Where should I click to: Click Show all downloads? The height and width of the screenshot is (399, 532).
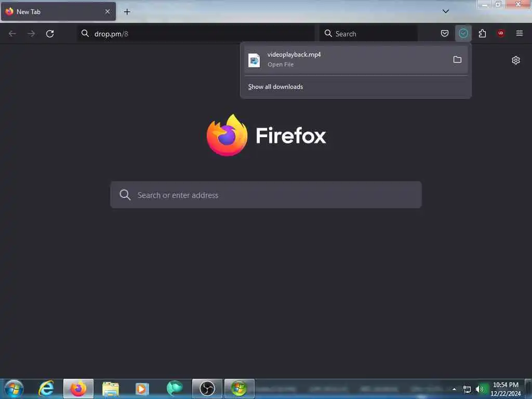point(275,87)
